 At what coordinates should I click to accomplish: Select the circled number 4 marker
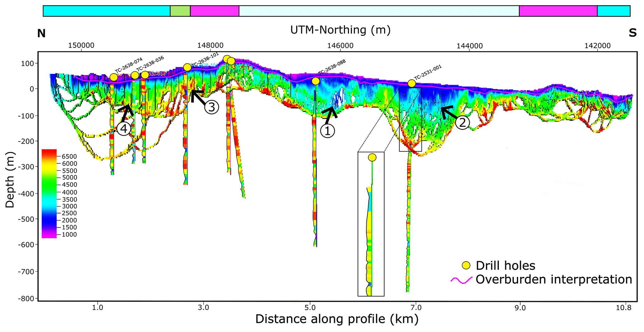(124, 128)
